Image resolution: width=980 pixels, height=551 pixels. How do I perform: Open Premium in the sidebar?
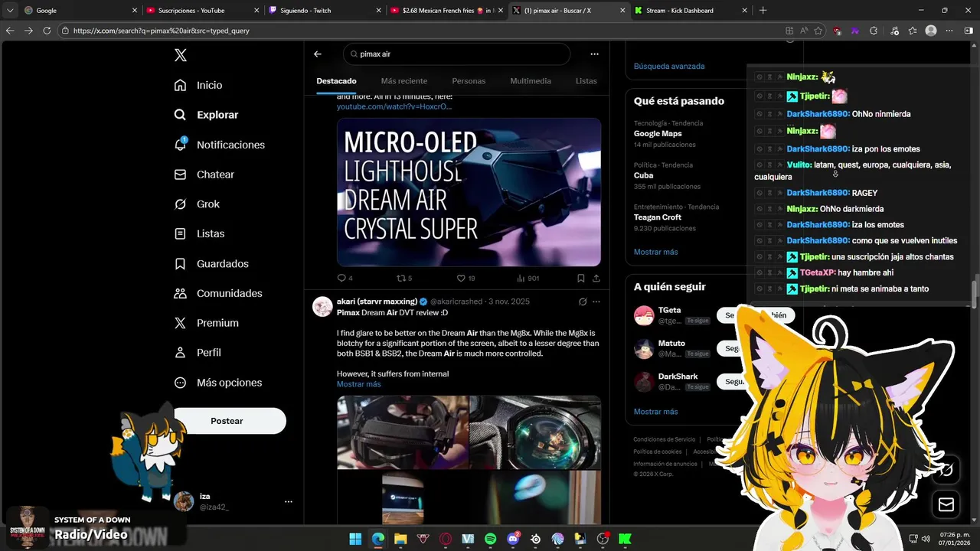click(x=206, y=323)
